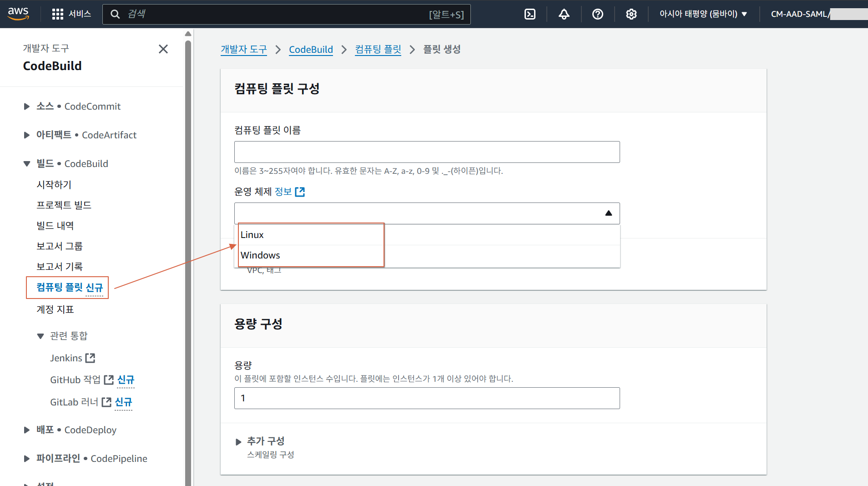Click the AWS logo home icon

pos(18,14)
